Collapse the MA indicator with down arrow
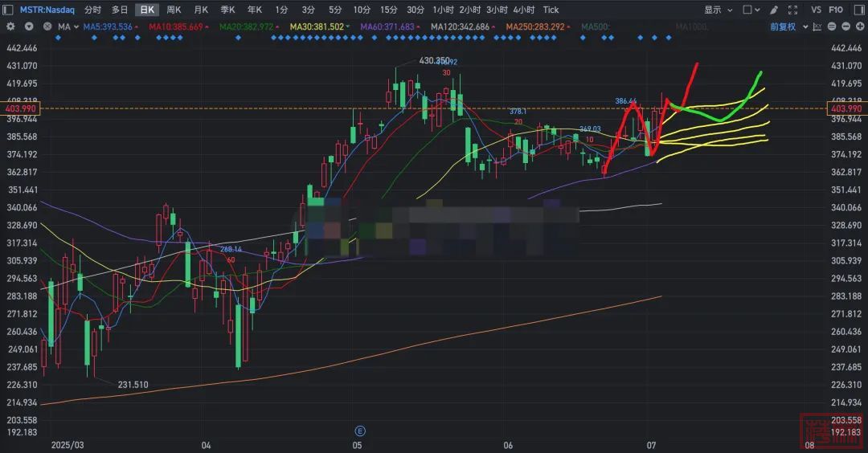This screenshot has height=453, width=868. (x=29, y=26)
